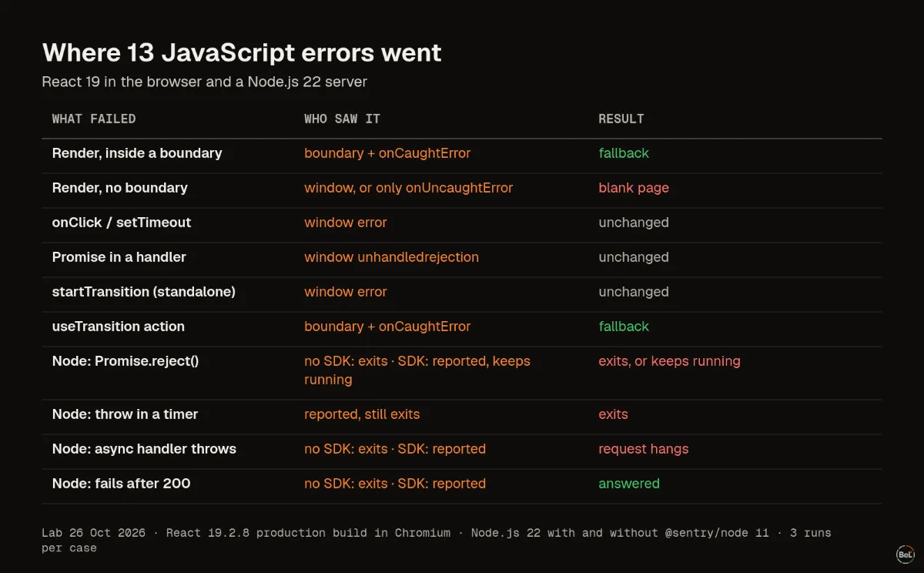Click "reported, still exits"
Screen dimensions: 924x573
[x=362, y=414]
